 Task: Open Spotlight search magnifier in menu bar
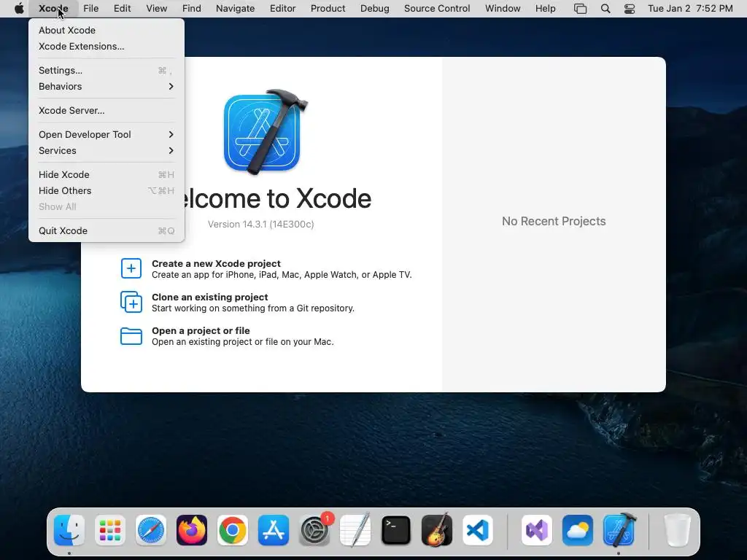tap(605, 8)
